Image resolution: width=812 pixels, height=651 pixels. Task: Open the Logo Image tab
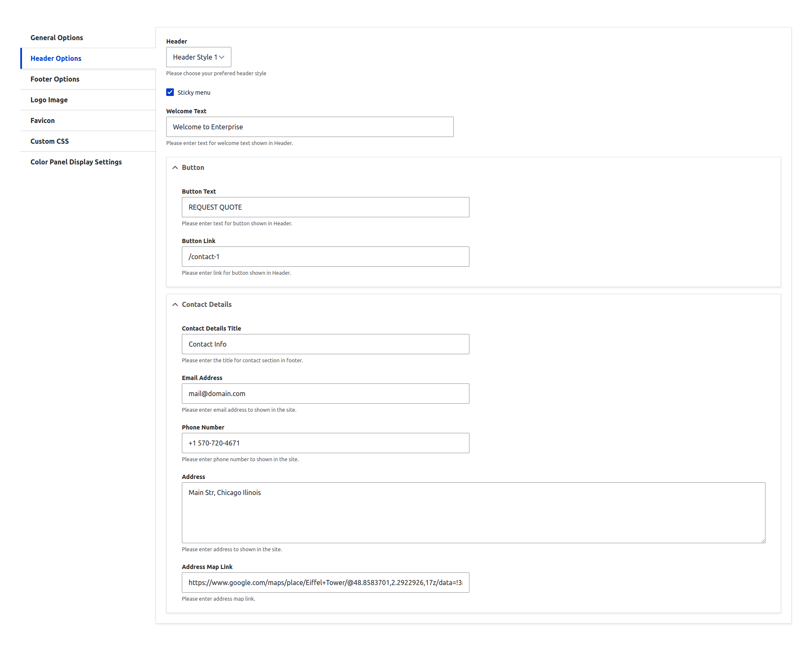[x=49, y=100]
